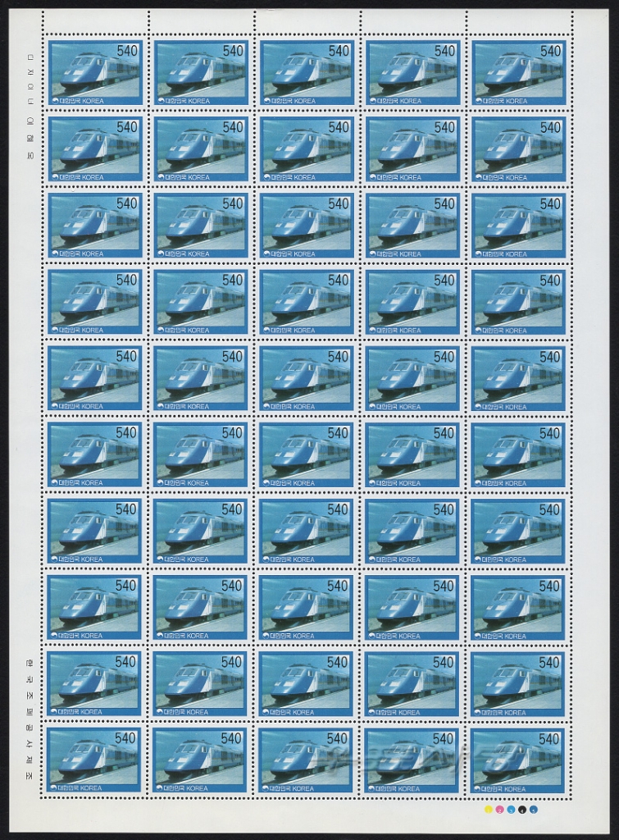Click the cyan color dot numbered 3
This screenshot has width=619, height=840.
(511, 810)
